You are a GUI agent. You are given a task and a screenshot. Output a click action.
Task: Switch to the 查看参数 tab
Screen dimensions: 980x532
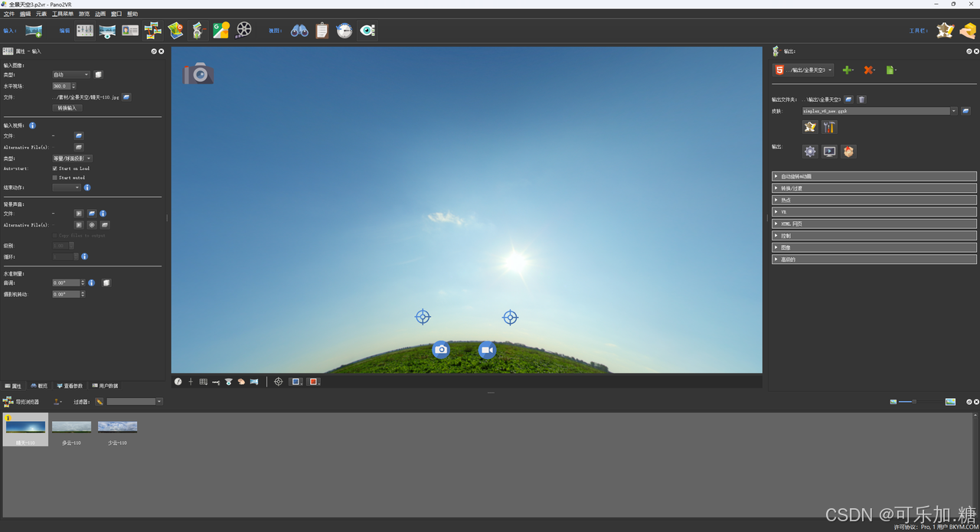(70, 386)
